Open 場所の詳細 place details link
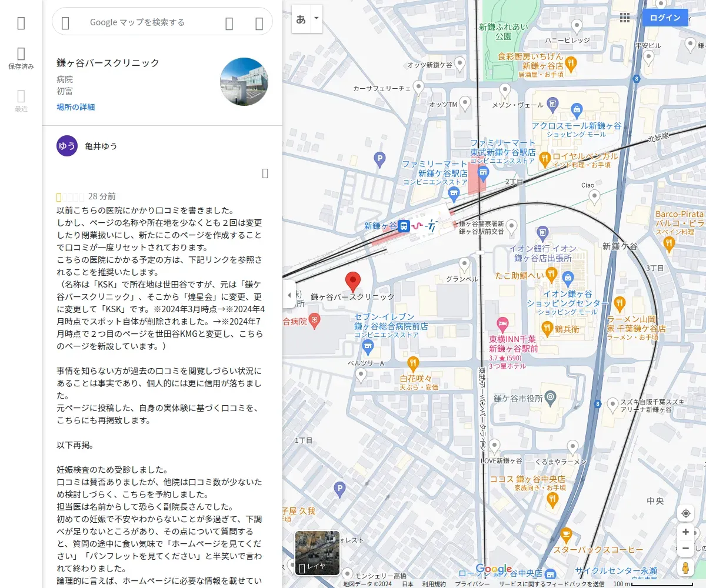This screenshot has height=588, width=706. [x=75, y=107]
